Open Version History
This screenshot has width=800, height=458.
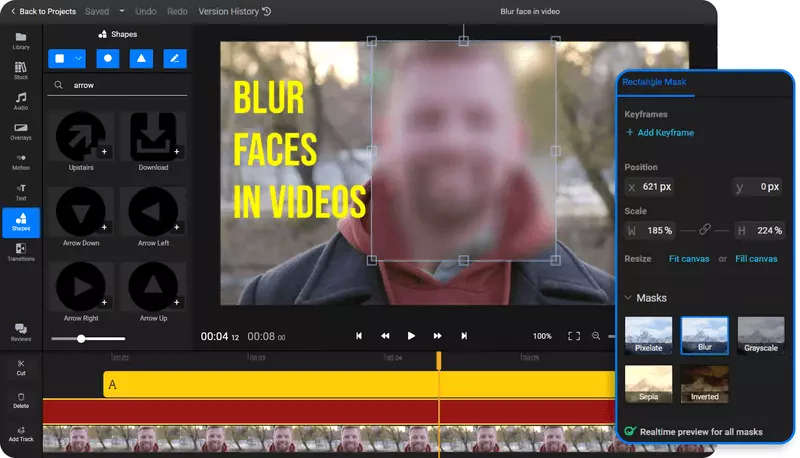pyautogui.click(x=235, y=11)
